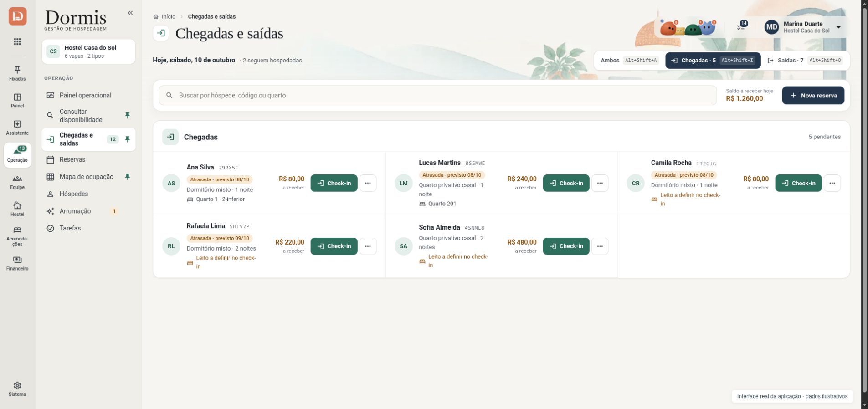
Task: Open the tasks notification icon showing 14
Action: point(741,26)
